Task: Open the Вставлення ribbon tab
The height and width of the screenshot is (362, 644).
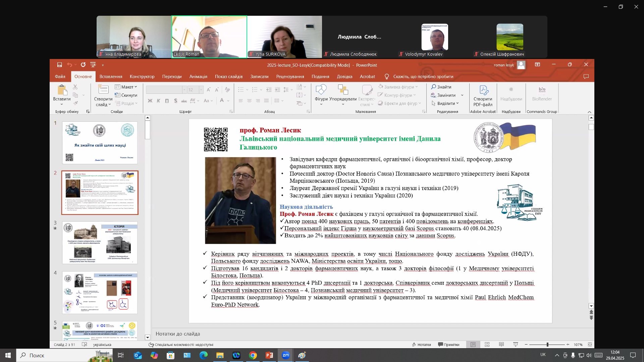Action: point(111,76)
